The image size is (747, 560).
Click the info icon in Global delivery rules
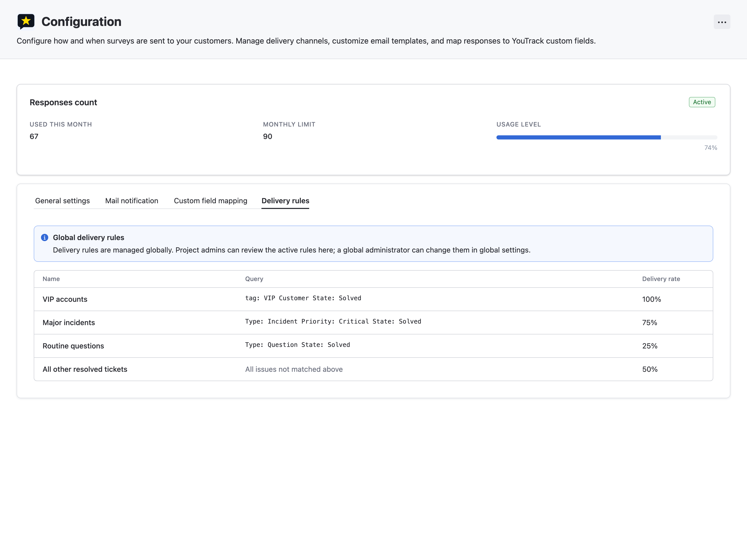45,238
